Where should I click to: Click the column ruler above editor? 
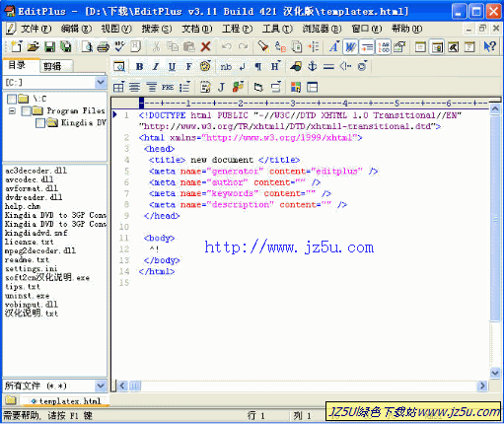pyautogui.click(x=300, y=104)
